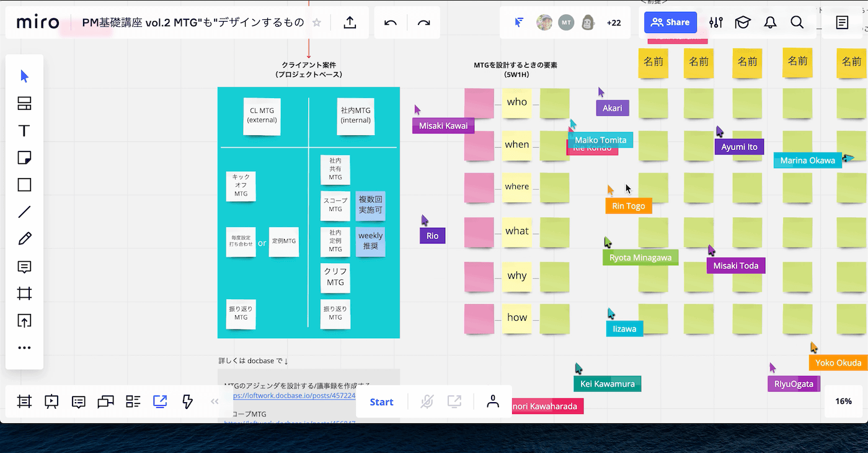Open the notes panel icon
868x453 pixels.
coord(842,22)
